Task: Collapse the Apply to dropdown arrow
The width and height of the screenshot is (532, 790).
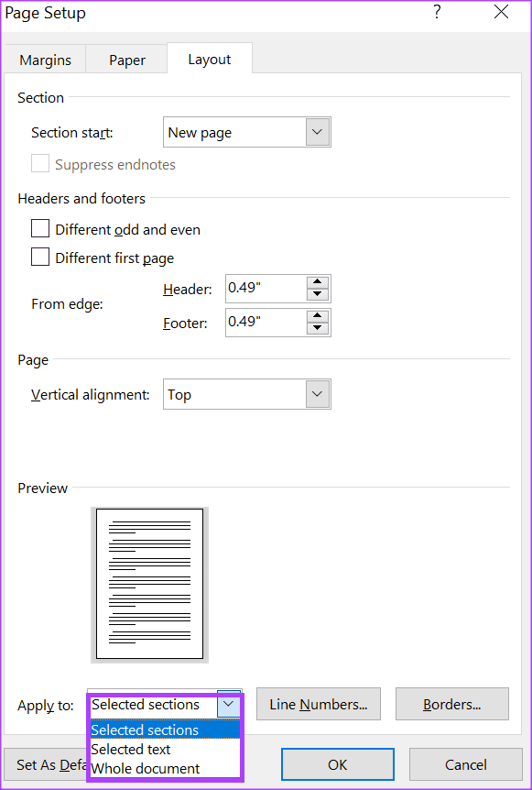Action: [228, 706]
